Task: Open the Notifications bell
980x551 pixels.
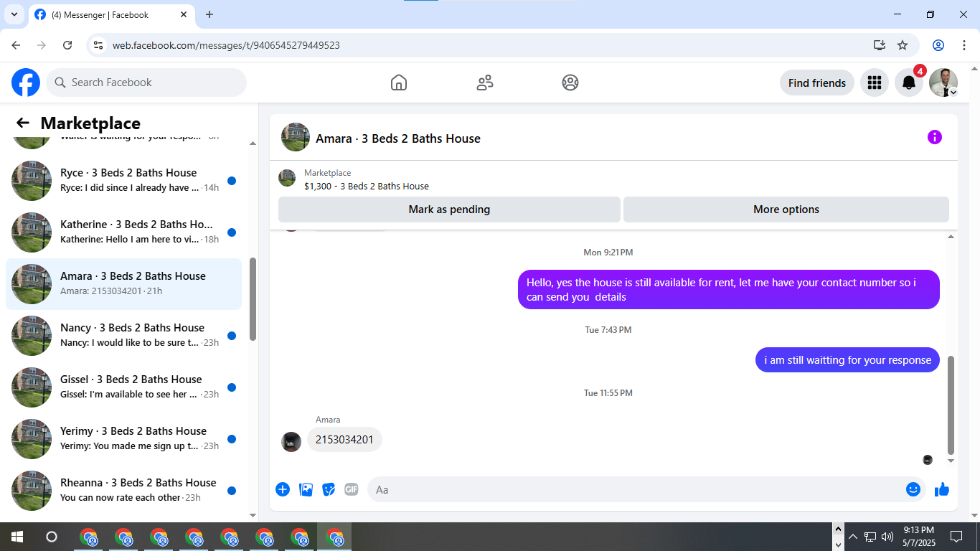Action: tap(909, 83)
